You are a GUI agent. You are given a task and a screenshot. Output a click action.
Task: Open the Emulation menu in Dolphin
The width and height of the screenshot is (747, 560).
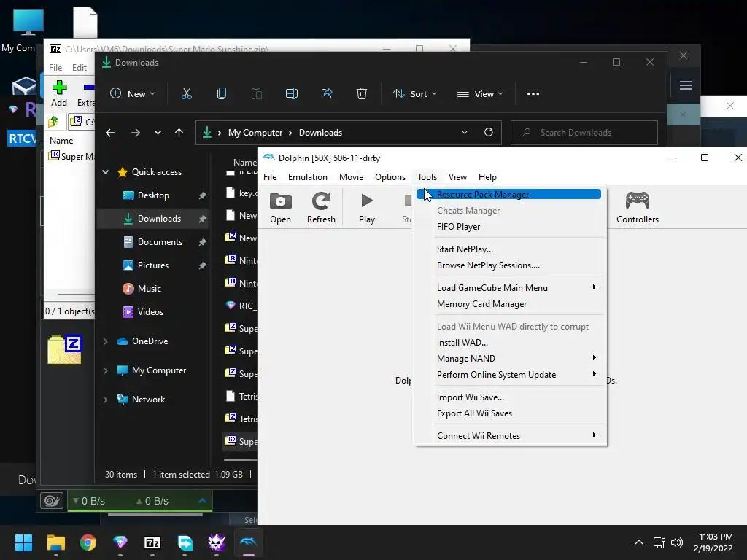tap(307, 177)
